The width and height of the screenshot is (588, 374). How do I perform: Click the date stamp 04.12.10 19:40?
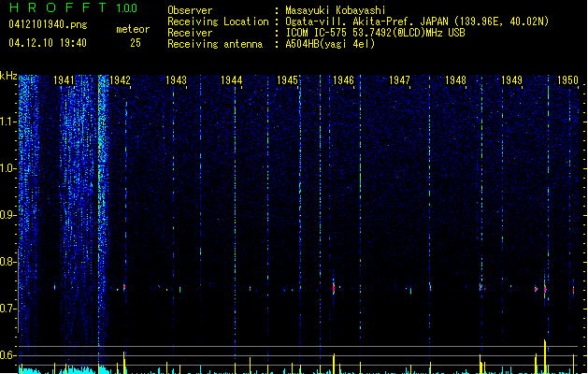point(48,43)
